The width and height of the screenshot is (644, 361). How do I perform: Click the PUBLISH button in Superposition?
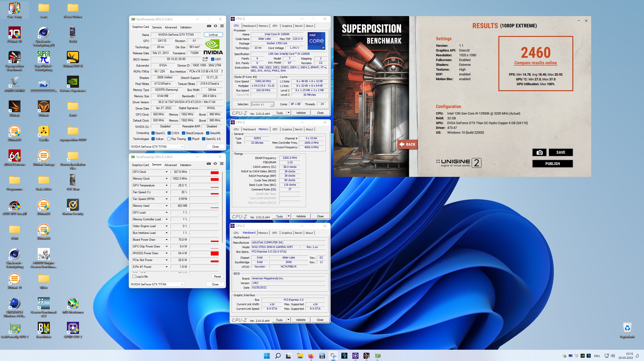pos(553,164)
